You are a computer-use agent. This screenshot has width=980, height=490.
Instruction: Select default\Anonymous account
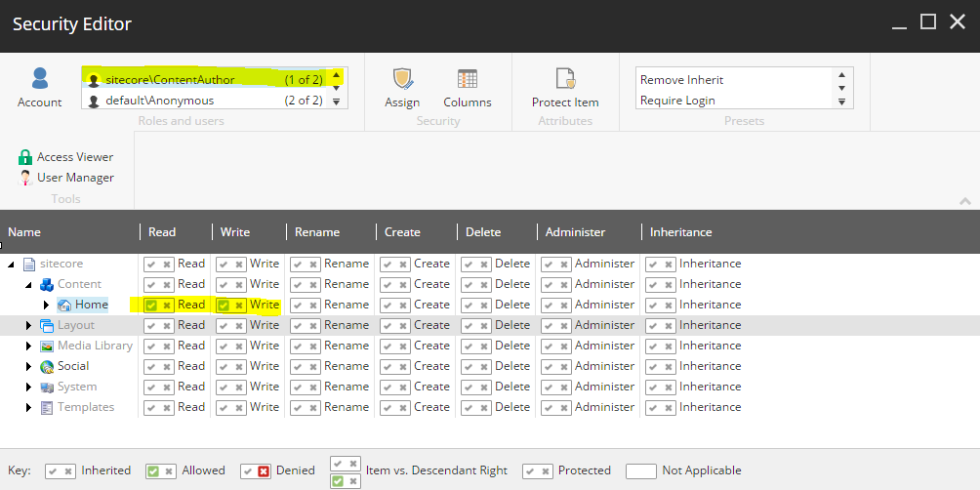point(206,100)
